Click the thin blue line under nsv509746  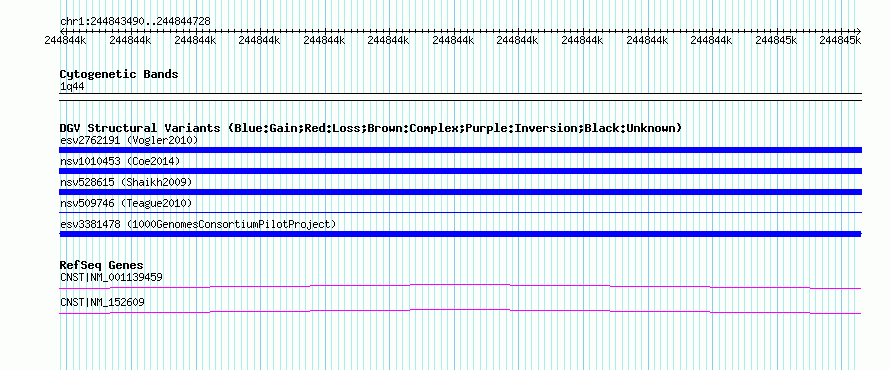460,213
